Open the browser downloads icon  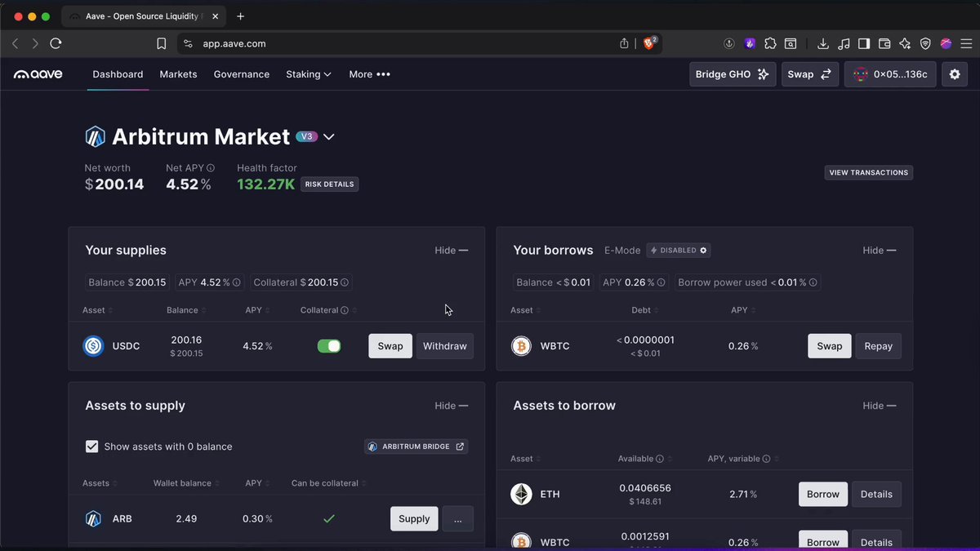823,44
